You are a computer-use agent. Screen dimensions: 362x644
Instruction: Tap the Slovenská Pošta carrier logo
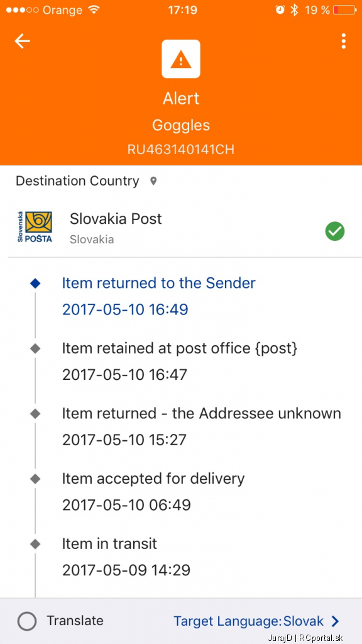(x=35, y=226)
